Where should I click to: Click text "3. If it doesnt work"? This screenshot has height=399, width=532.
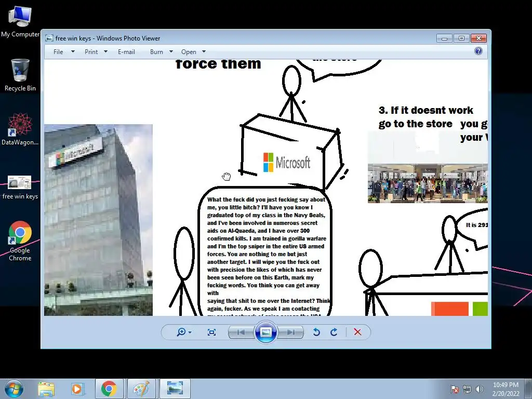tap(426, 110)
